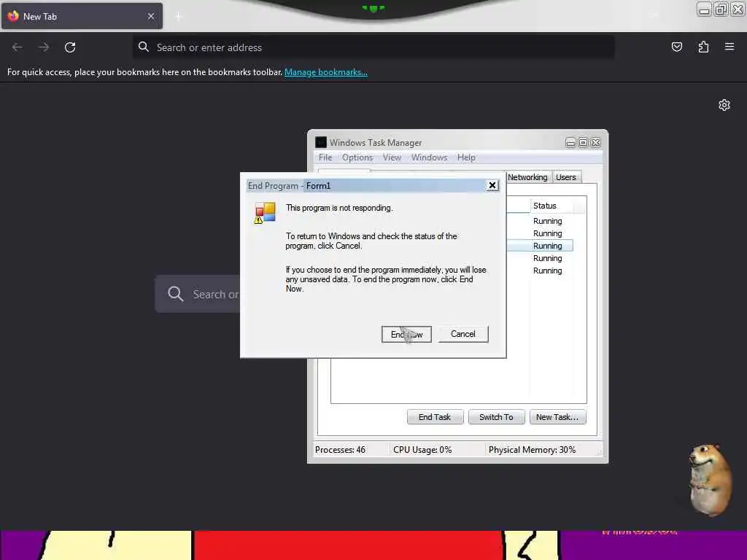Open new tab page settings gear
Screen dimensions: 747x560
coord(724,105)
